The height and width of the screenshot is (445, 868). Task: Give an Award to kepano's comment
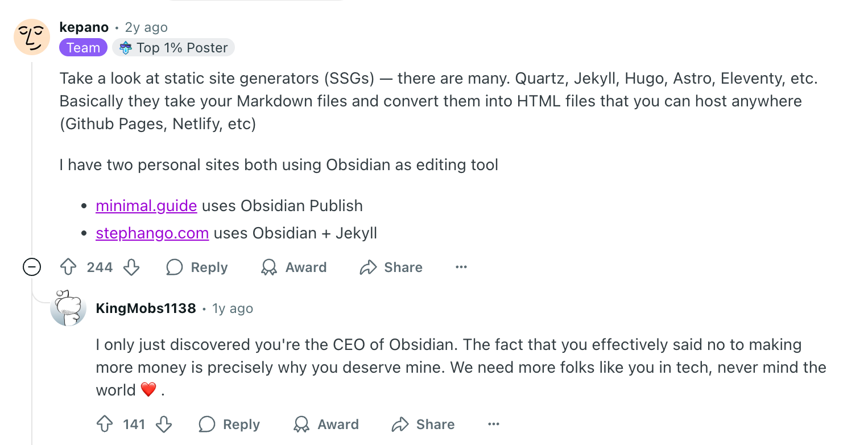pos(294,267)
